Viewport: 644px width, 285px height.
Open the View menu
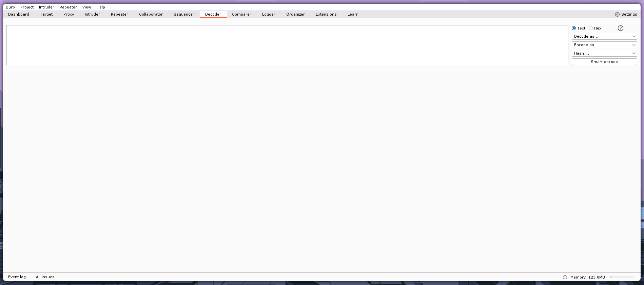(x=86, y=7)
